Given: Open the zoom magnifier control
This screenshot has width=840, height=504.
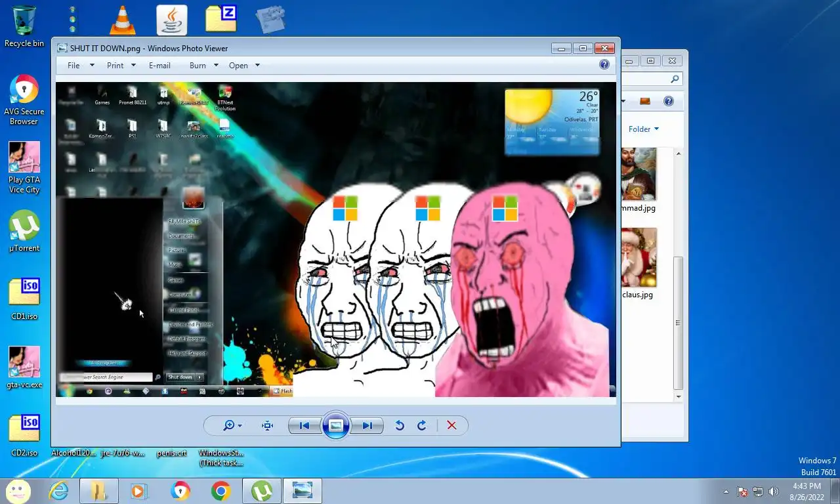Looking at the screenshot, I should click(x=232, y=425).
